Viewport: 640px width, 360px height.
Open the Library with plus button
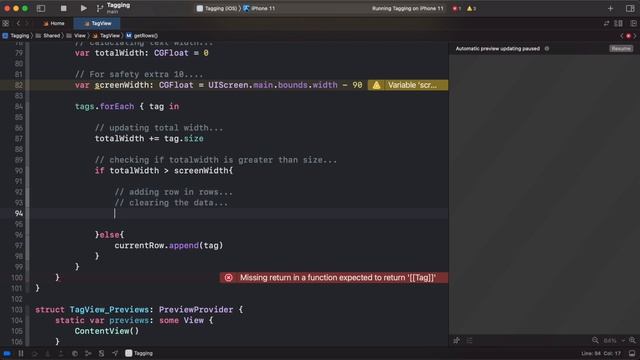[x=610, y=8]
